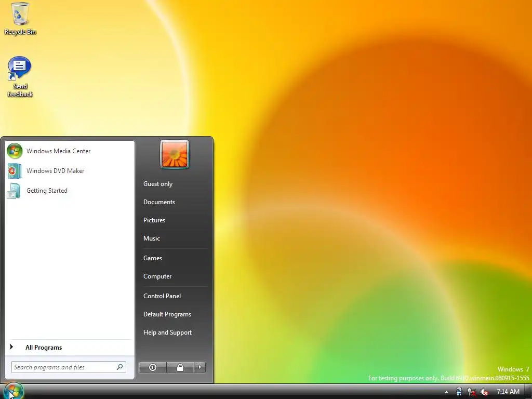
Task: Click the search magnifier icon
Action: [x=120, y=367]
